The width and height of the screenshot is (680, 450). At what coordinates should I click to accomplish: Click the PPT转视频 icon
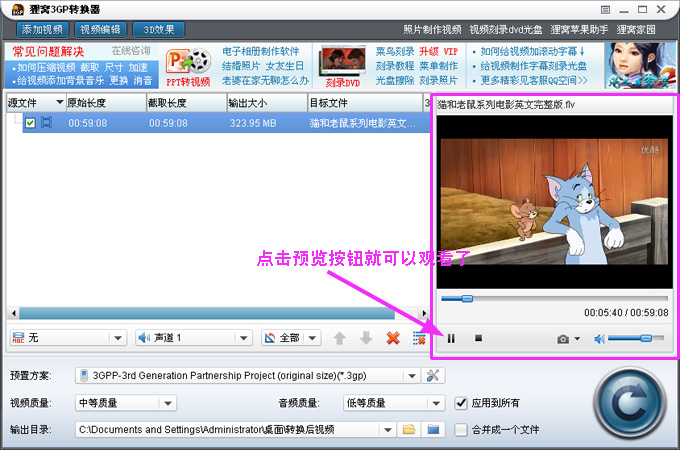coord(188,67)
